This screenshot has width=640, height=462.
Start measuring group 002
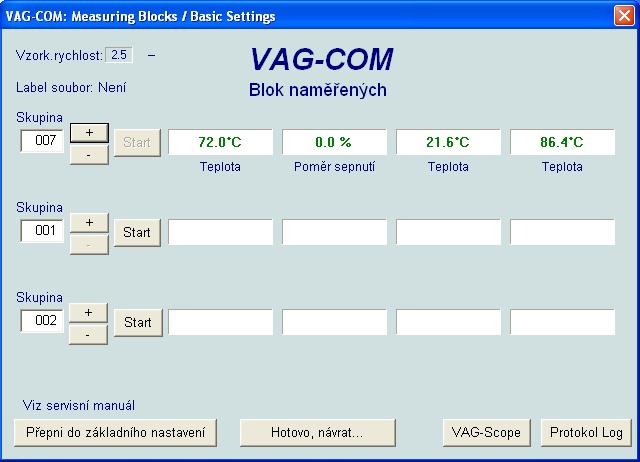(x=138, y=322)
